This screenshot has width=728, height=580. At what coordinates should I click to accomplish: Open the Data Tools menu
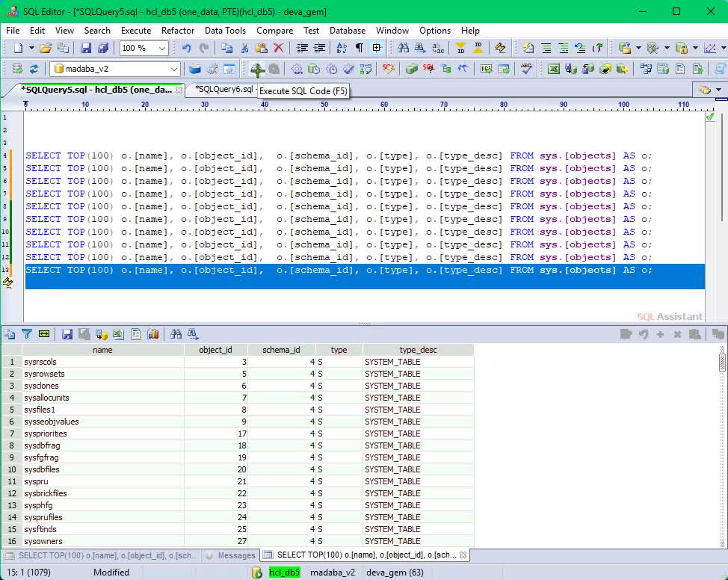(x=225, y=31)
